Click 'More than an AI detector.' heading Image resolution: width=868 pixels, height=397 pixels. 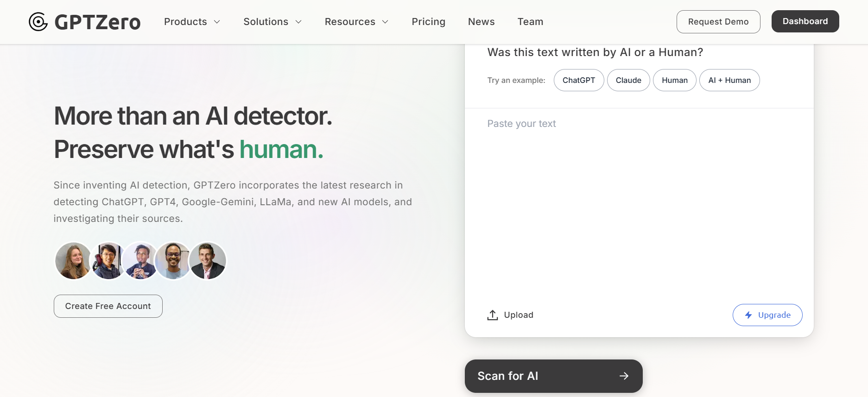pyautogui.click(x=193, y=116)
